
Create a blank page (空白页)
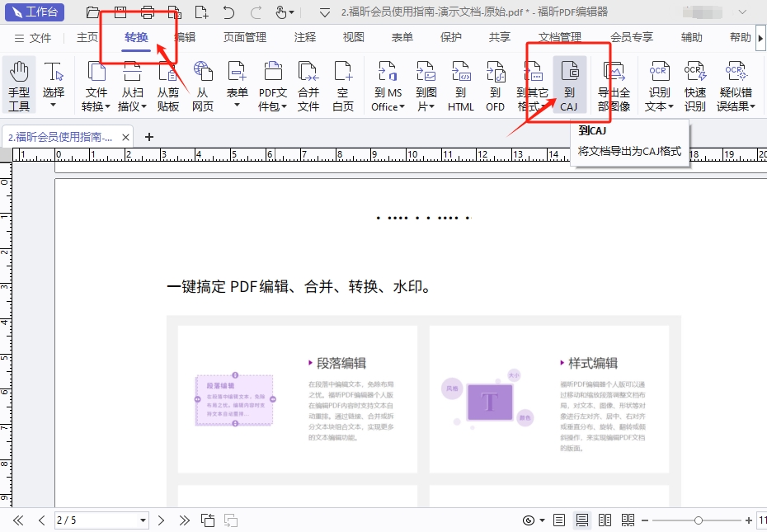coord(343,85)
